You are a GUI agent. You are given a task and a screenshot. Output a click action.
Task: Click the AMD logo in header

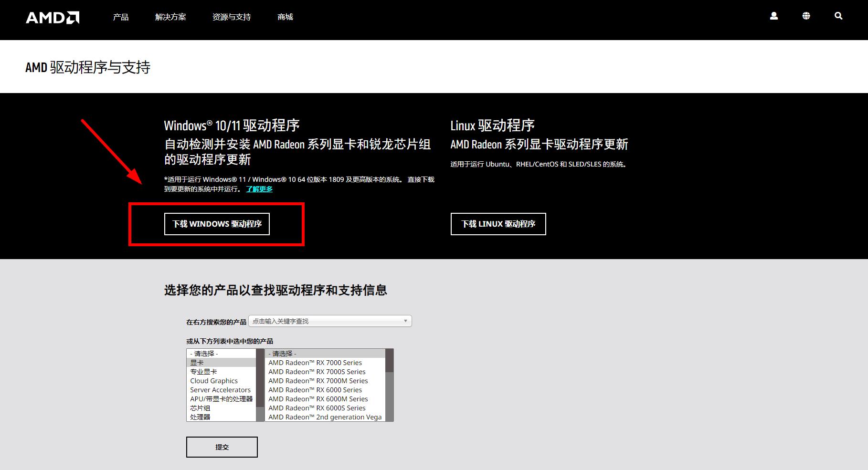click(53, 18)
